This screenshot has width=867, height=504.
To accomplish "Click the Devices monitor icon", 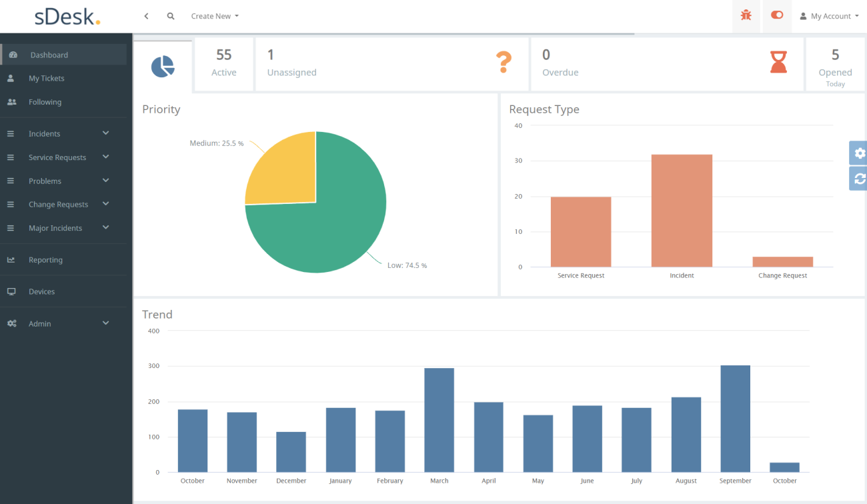I will [x=11, y=291].
